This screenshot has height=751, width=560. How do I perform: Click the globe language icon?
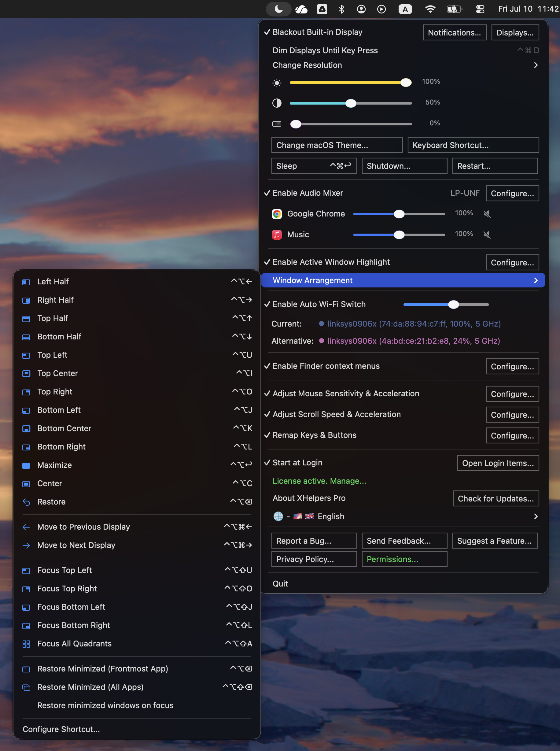click(278, 516)
